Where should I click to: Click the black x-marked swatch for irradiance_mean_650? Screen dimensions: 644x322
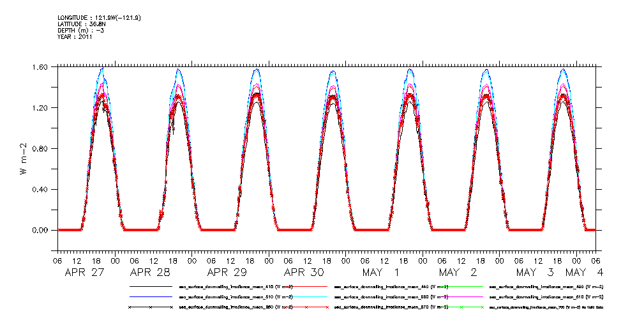151,307
